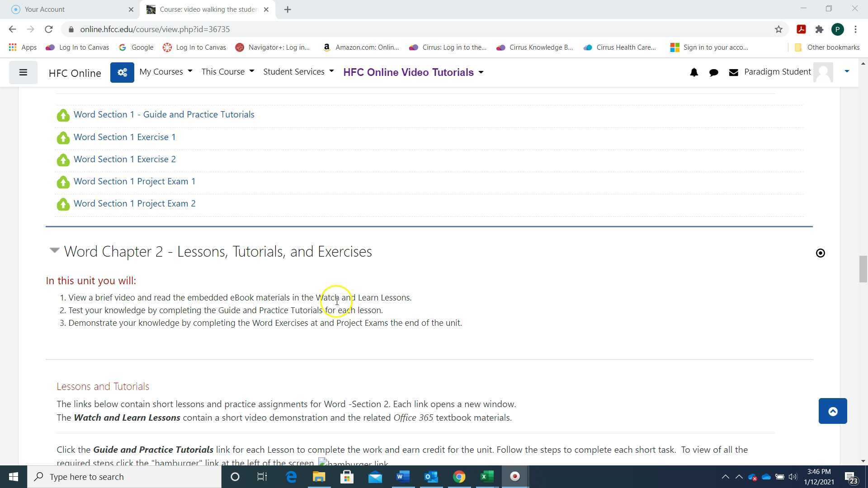Open Word Section 1 Project Exam 2 link
This screenshot has width=868, height=488.
point(134,203)
